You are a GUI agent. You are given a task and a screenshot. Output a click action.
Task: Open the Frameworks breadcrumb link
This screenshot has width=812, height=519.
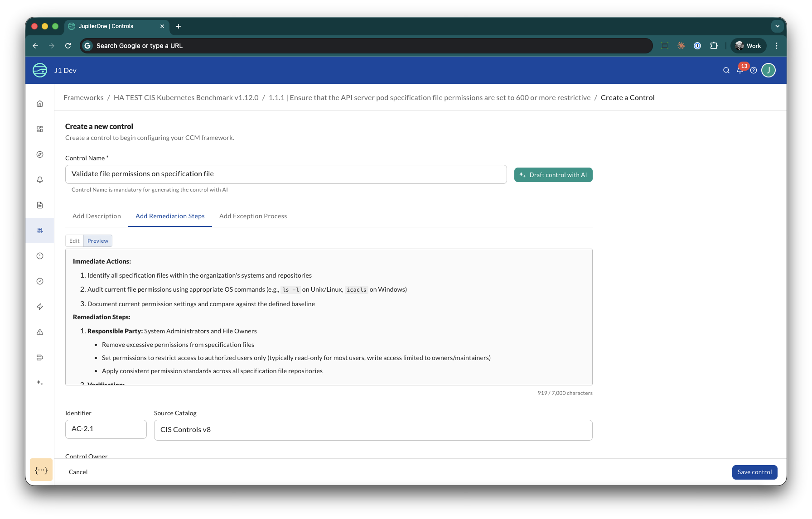tap(83, 97)
